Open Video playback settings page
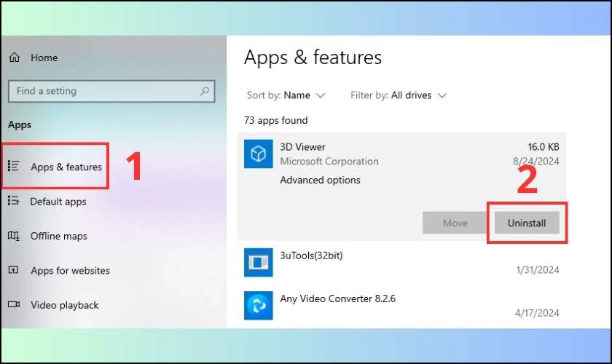Image resolution: width=612 pixels, height=364 pixels. click(64, 305)
